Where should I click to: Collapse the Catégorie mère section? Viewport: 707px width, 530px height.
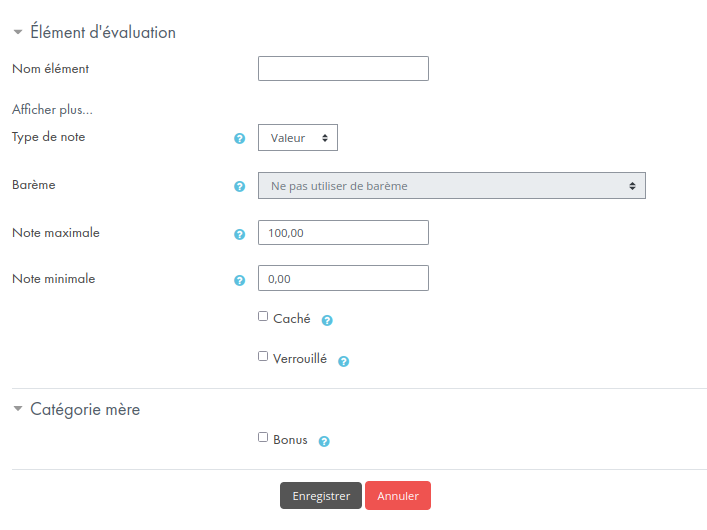18,409
